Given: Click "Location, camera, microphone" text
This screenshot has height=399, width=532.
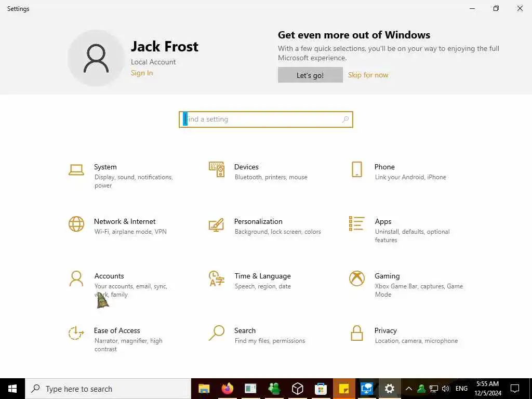Looking at the screenshot, I should [x=416, y=341].
